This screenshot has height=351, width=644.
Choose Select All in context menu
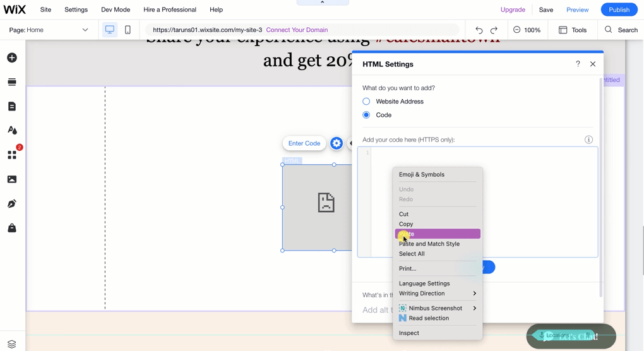(x=412, y=254)
